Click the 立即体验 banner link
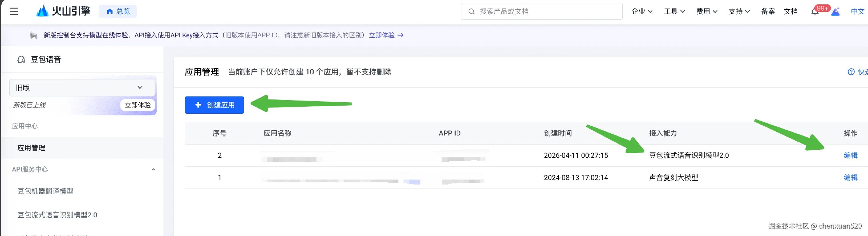 tap(386, 35)
